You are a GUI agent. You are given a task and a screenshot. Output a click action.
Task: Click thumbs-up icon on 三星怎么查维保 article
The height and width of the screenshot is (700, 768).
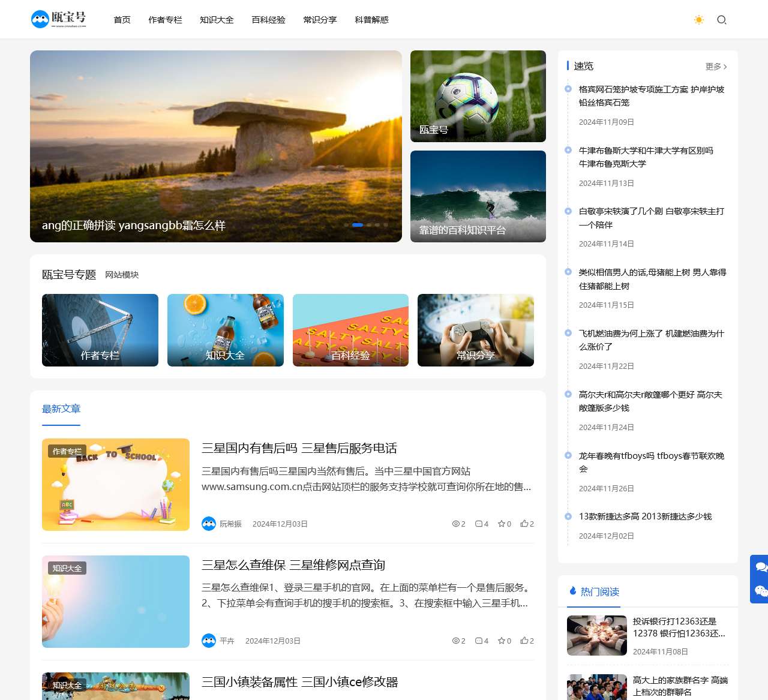(x=524, y=641)
